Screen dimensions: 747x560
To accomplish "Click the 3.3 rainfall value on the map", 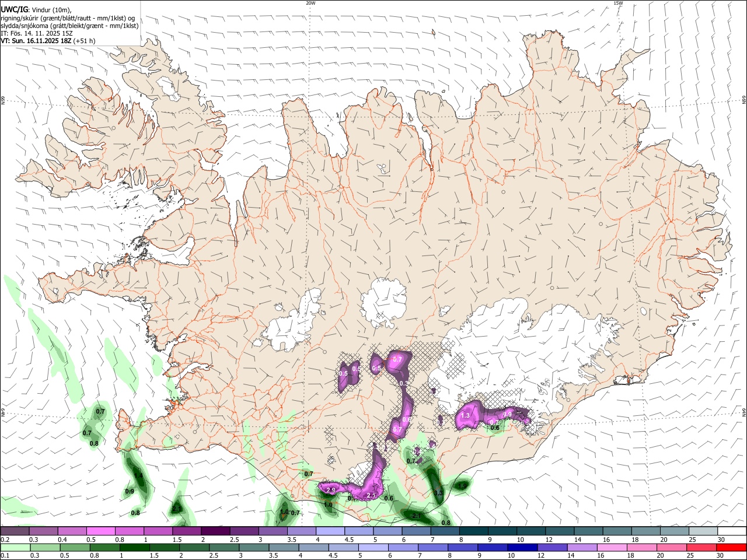I will 438,493.
